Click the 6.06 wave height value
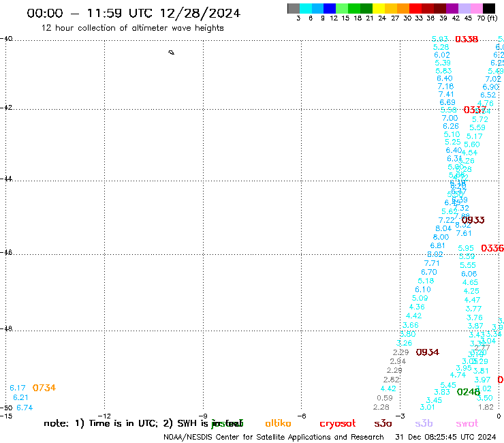504x443 pixels. [x=469, y=274]
